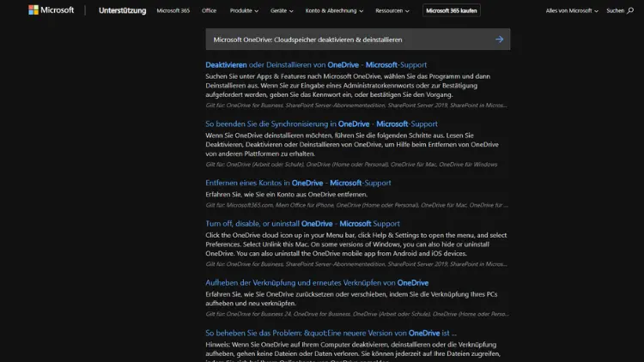
Task: Click Microsoft 365 kaufen button
Action: pyautogui.click(x=452, y=10)
